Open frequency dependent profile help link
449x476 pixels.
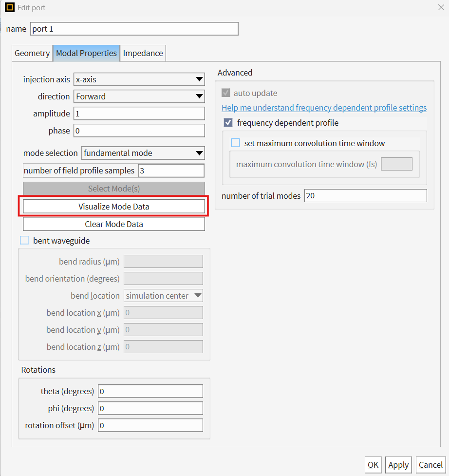coord(324,108)
